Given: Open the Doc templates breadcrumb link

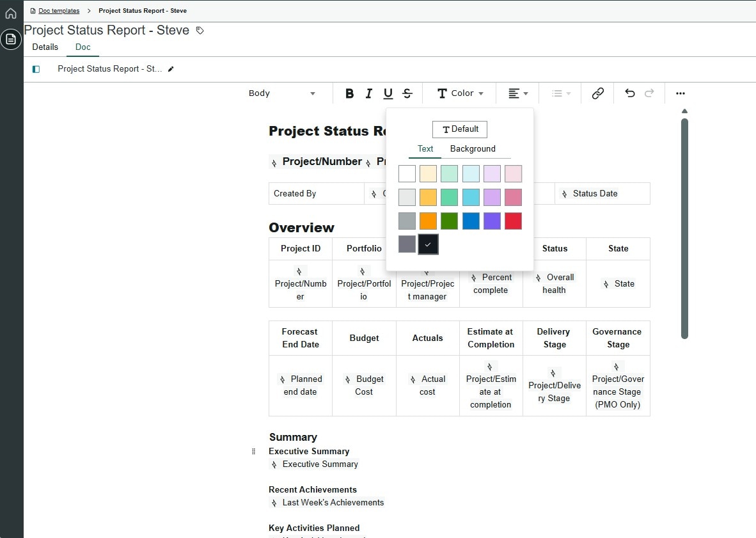Looking at the screenshot, I should point(59,11).
